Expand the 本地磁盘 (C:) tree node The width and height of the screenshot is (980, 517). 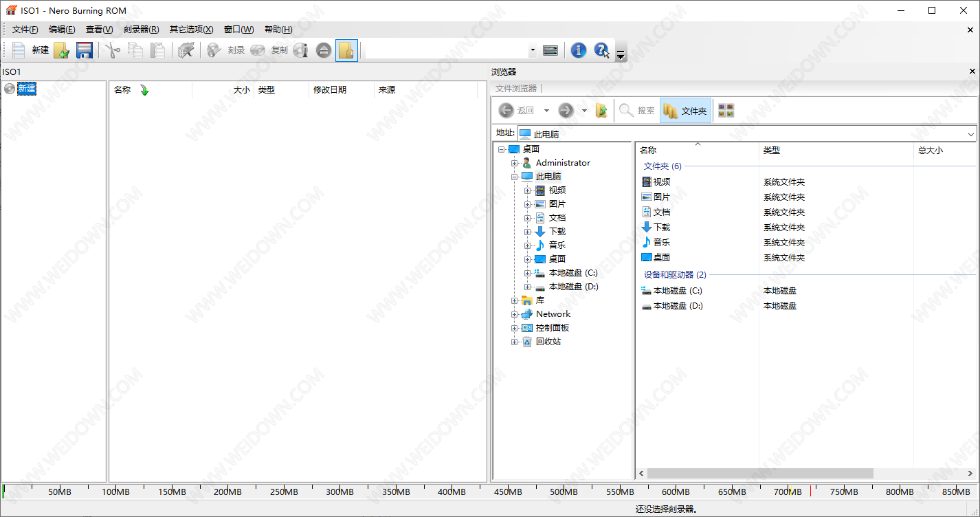pos(528,273)
